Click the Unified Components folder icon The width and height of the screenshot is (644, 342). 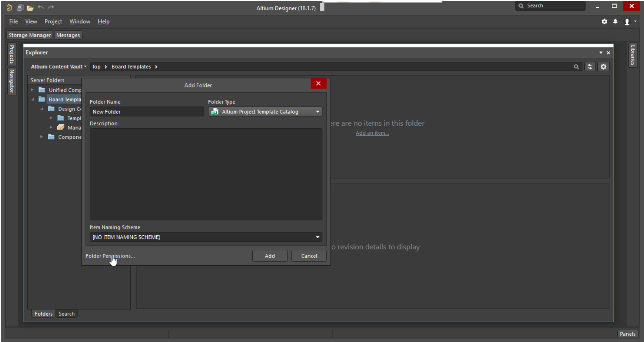(42, 90)
